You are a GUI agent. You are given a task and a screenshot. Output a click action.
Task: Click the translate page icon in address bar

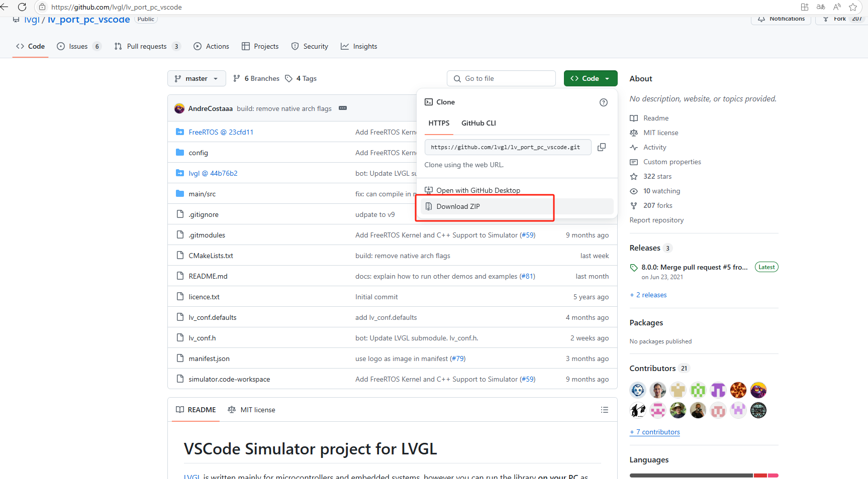[x=821, y=7]
